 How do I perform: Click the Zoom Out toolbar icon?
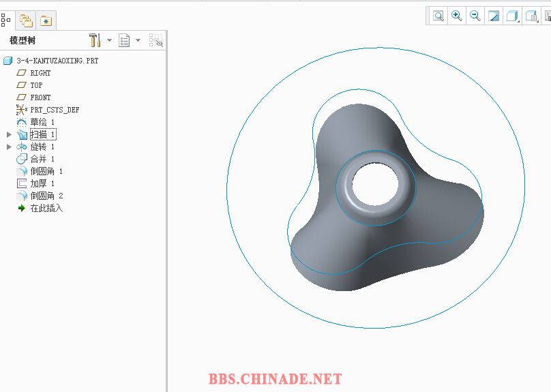pyautogui.click(x=475, y=16)
